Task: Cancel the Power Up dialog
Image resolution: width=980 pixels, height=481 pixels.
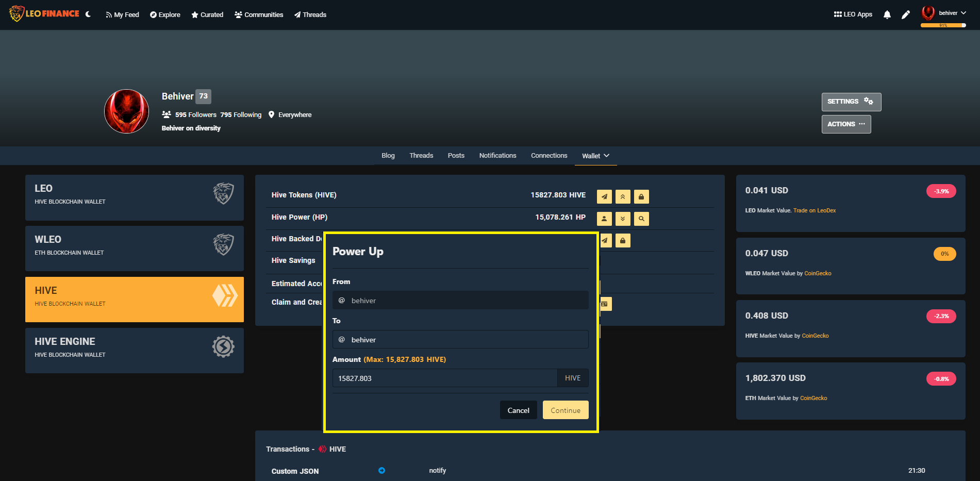Action: 518,410
